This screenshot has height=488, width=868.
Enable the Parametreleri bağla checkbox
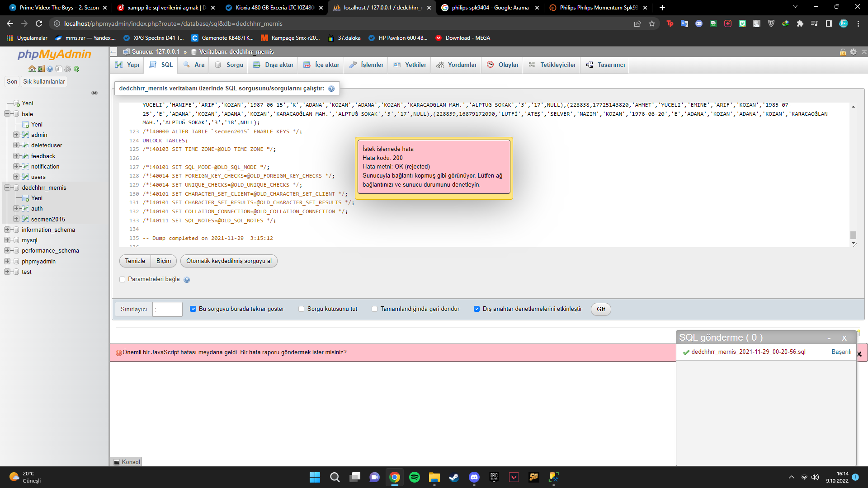(122, 280)
